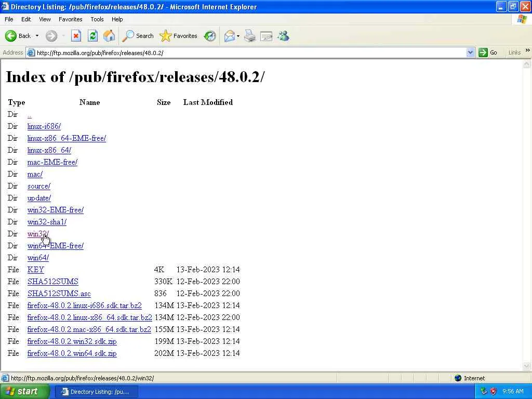Open the Messenger people icon
Image resolution: width=532 pixels, height=399 pixels.
[283, 36]
